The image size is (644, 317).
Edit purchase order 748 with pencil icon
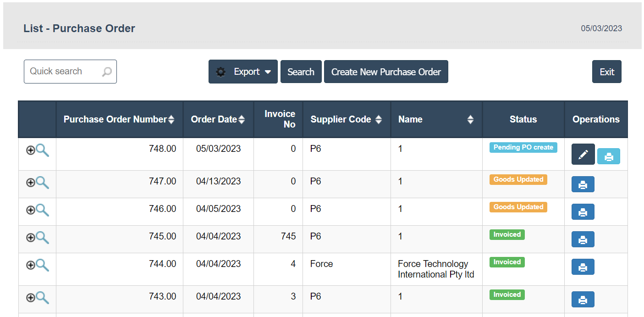[583, 155]
